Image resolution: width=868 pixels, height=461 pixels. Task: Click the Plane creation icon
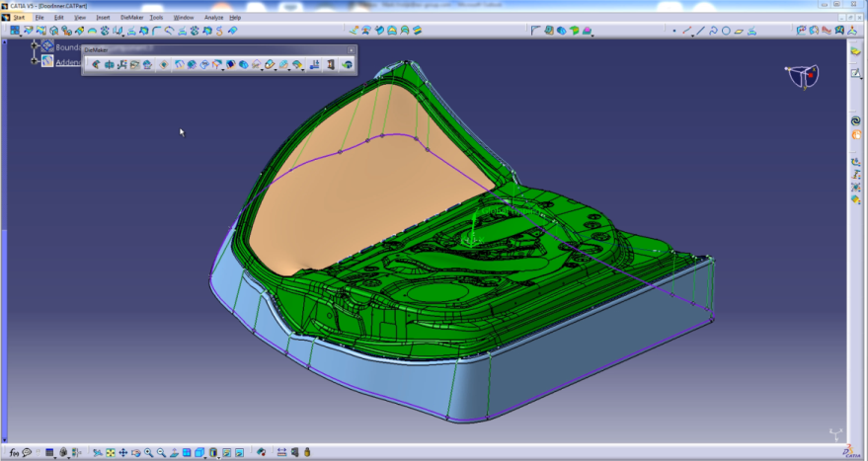coord(737,31)
